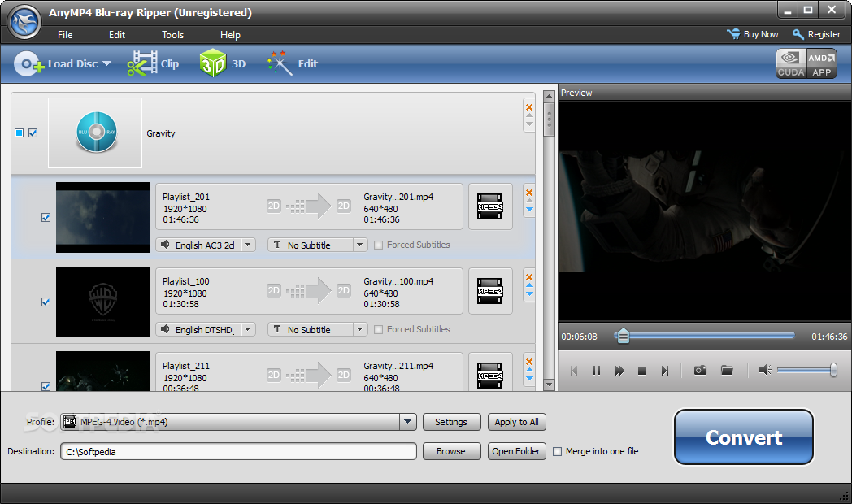This screenshot has width=852, height=504.
Task: Collapse the Gravity disc tree
Action: pos(19,133)
